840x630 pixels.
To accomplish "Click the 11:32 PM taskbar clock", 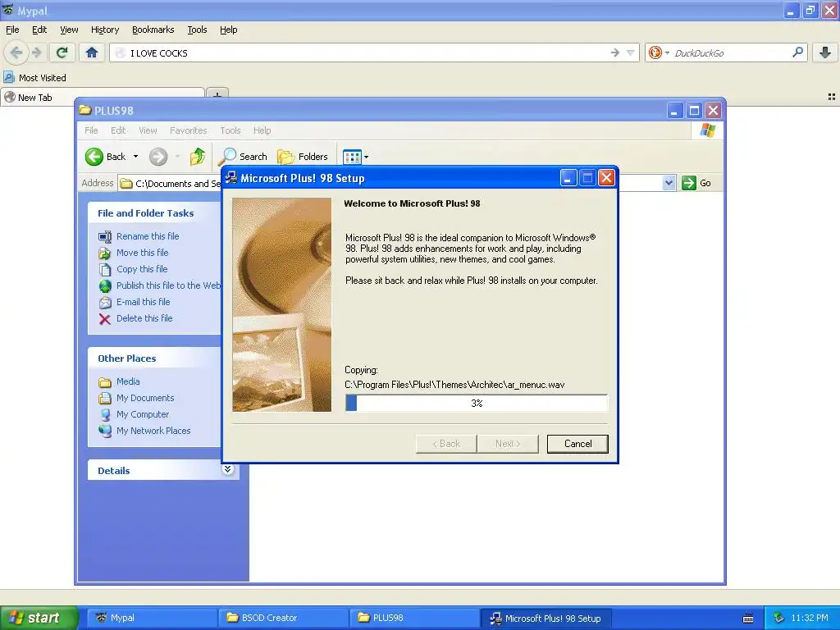I will [810, 618].
